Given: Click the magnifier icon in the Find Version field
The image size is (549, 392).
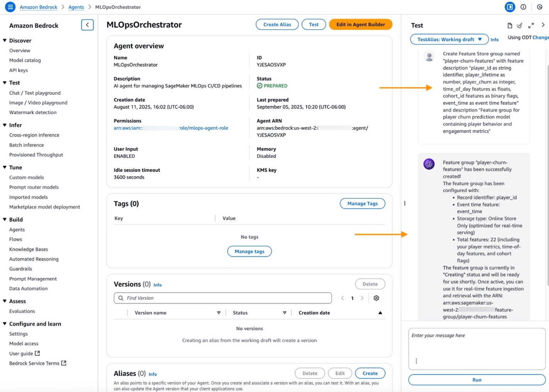Looking at the screenshot, I should click(120, 298).
